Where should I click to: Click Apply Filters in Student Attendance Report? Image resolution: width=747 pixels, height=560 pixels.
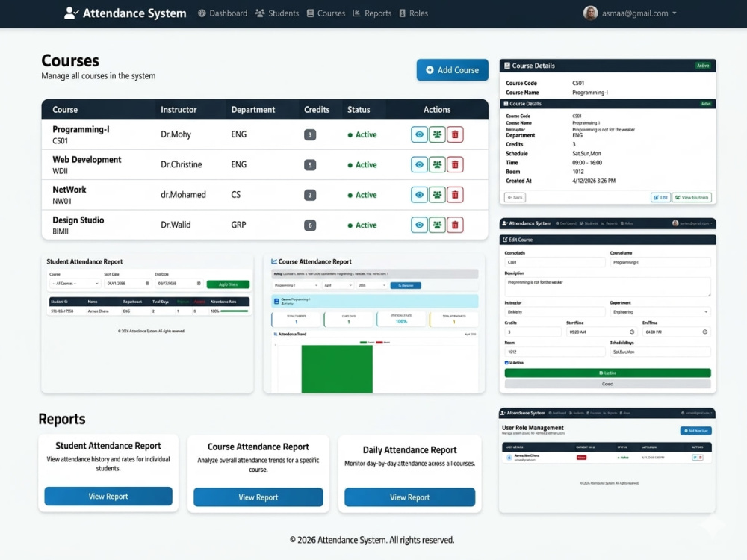coord(228,284)
